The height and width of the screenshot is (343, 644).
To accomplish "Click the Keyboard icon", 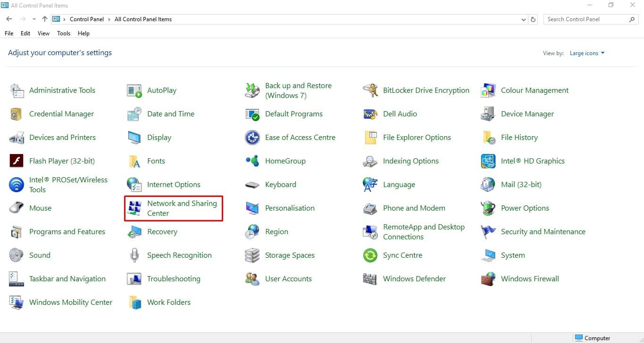I will click(252, 185).
